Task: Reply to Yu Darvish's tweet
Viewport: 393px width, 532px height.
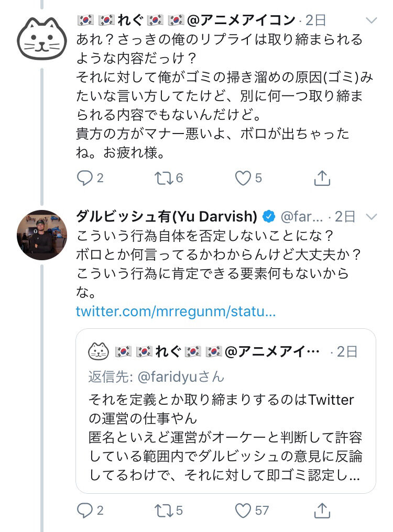Action: 84,510
